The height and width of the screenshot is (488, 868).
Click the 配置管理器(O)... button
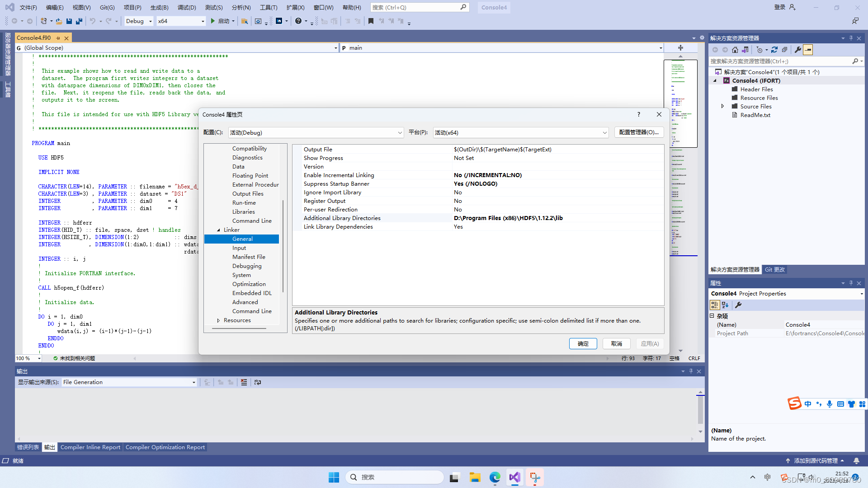tap(639, 132)
